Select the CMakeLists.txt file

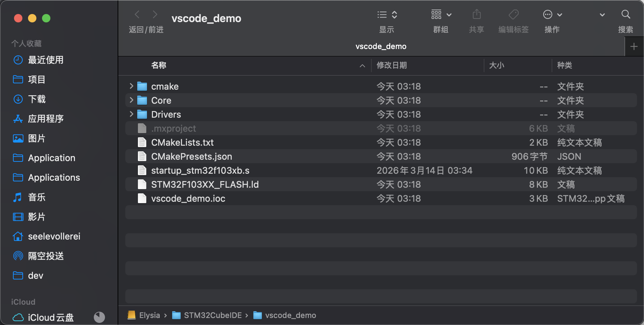click(x=182, y=143)
